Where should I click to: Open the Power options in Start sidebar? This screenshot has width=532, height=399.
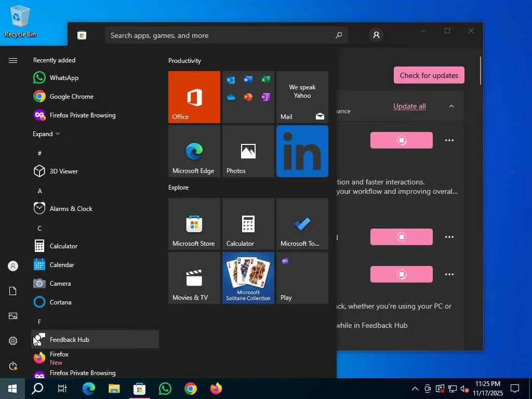coord(13,366)
